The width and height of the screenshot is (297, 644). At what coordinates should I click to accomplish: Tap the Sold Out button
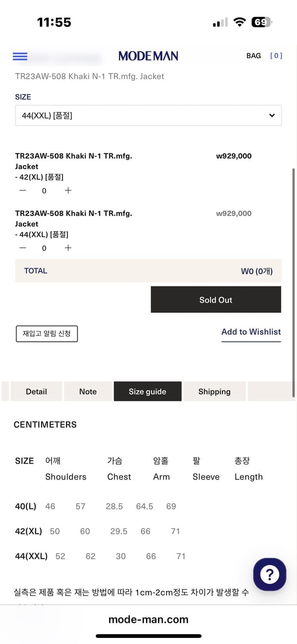[x=215, y=299]
